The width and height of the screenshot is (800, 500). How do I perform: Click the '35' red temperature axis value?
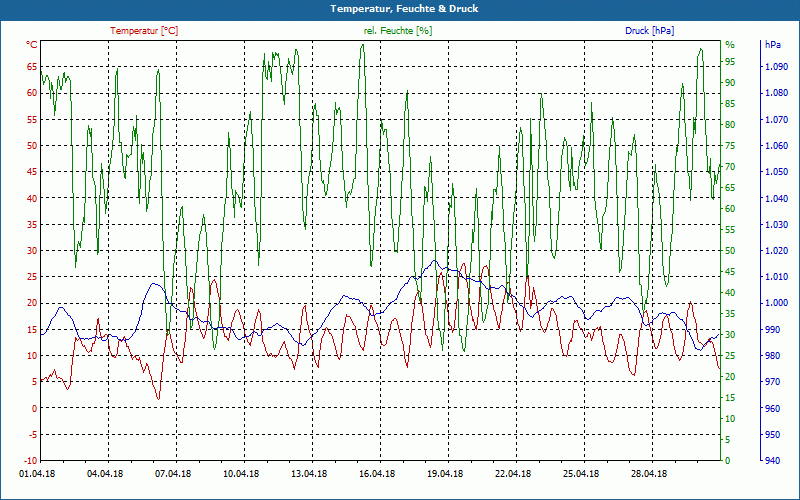tap(32, 224)
